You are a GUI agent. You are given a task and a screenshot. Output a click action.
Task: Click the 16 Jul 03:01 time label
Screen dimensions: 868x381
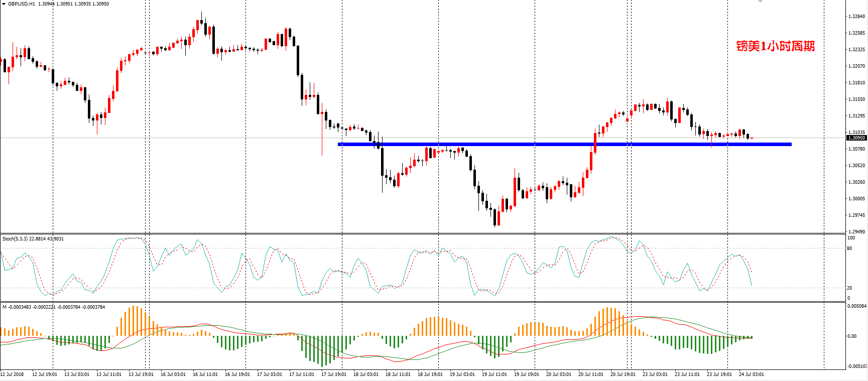[173, 374]
